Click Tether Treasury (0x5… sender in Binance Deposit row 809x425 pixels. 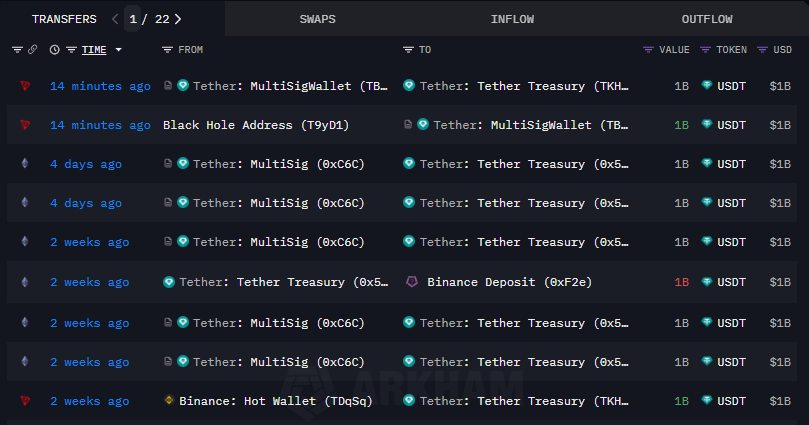click(283, 282)
